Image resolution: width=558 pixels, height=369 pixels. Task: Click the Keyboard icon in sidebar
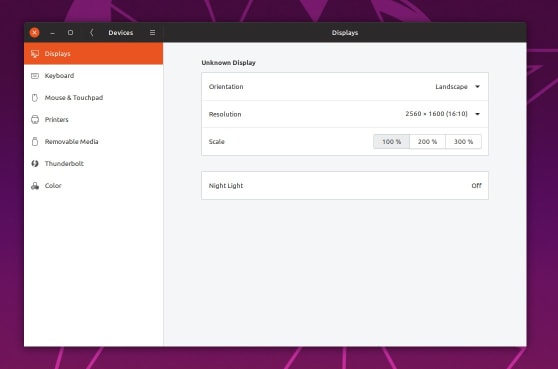35,76
